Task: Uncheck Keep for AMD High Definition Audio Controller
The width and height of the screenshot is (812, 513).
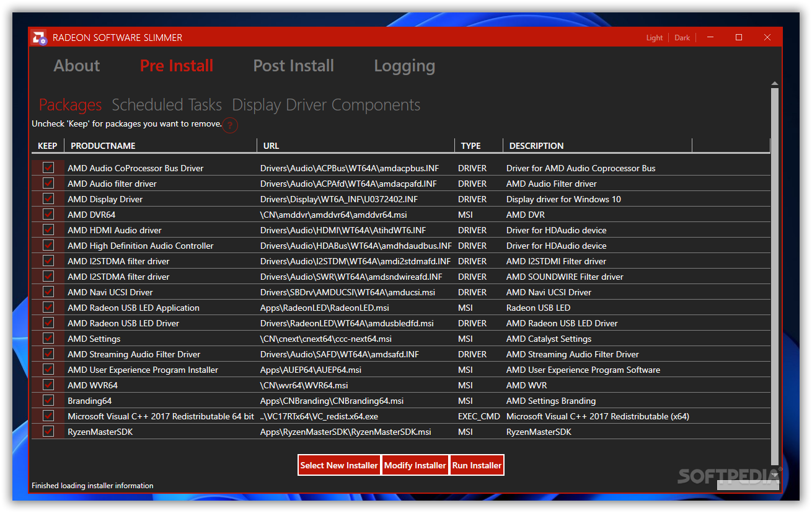Action: (x=48, y=246)
